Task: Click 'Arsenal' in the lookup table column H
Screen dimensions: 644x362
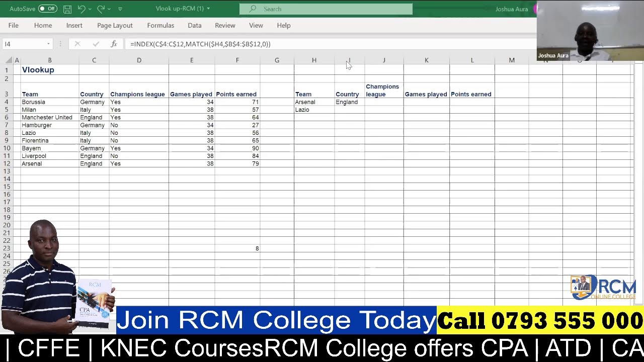Action: tap(314, 102)
